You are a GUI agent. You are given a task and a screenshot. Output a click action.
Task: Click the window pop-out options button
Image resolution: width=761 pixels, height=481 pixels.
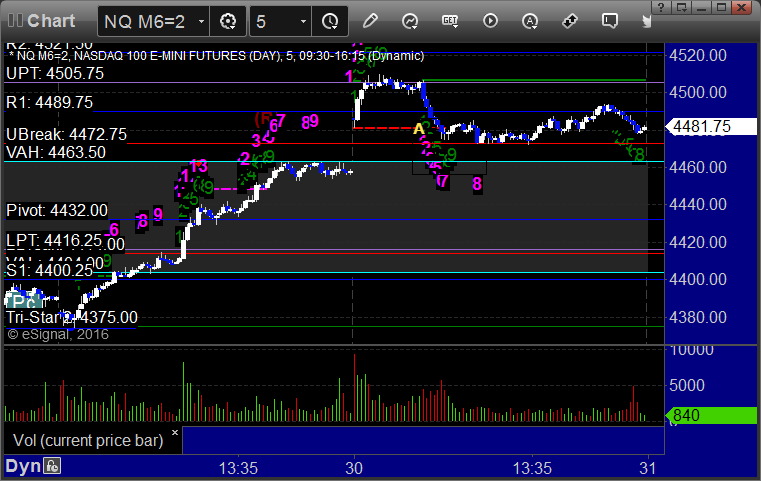tap(681, 7)
